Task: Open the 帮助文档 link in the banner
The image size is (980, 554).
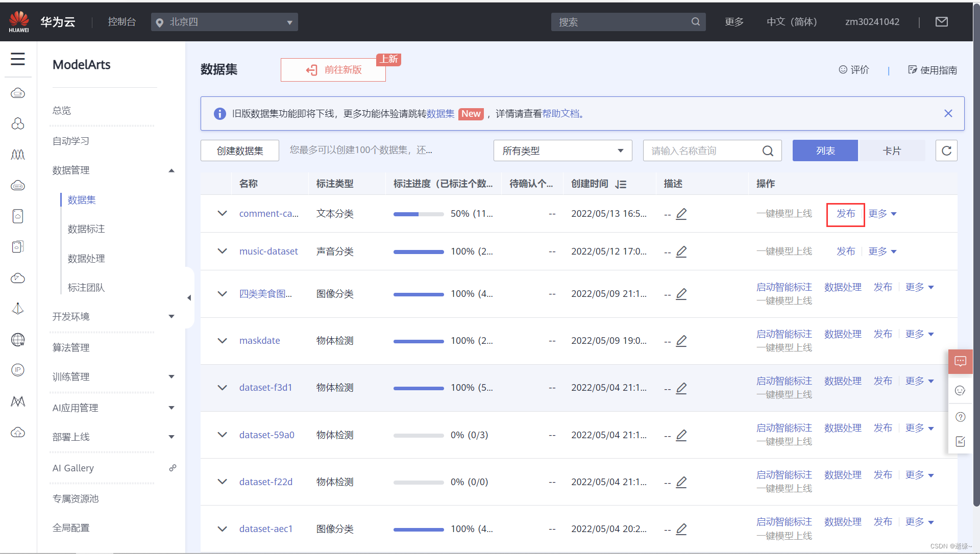Action: point(561,114)
